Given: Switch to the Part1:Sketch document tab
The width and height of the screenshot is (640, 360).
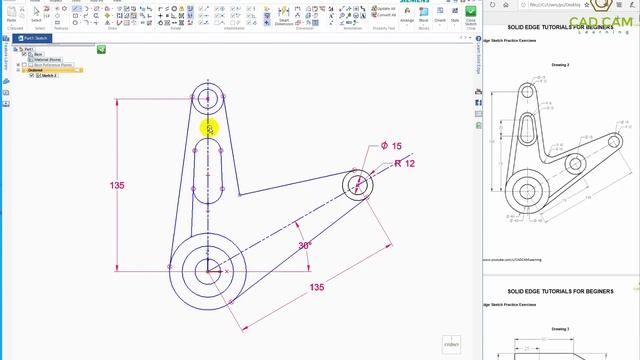Looking at the screenshot, I should click(x=32, y=38).
